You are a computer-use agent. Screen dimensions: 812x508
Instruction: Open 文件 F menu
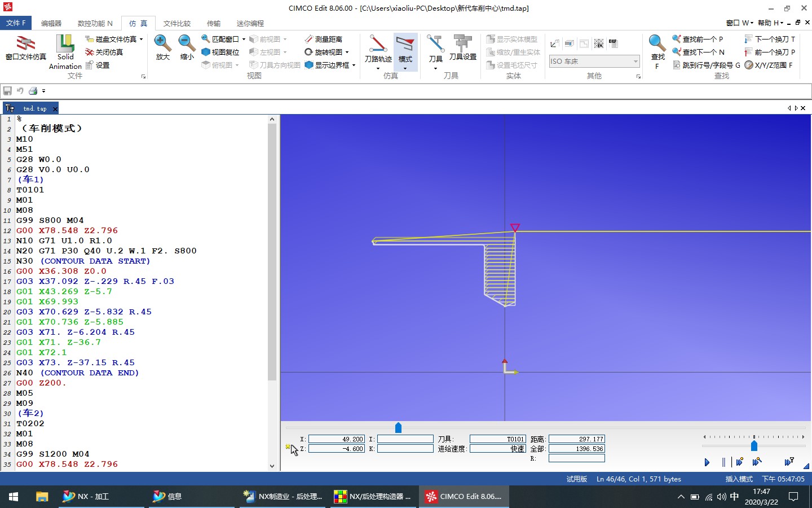point(16,23)
